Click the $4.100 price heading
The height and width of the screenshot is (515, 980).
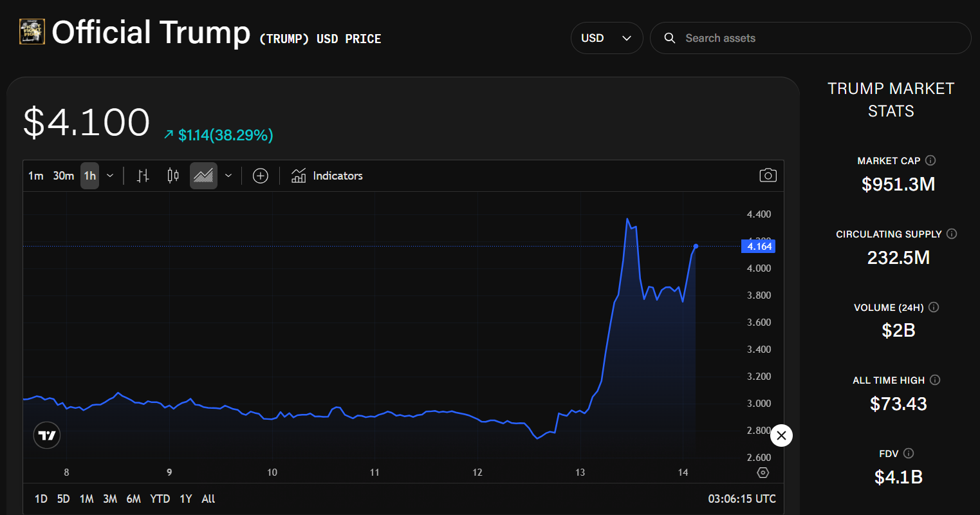(x=86, y=122)
